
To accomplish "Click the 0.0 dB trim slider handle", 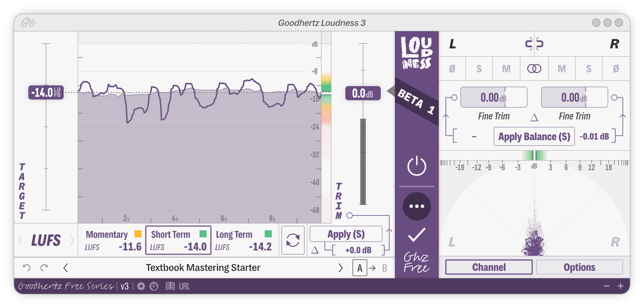I will pyautogui.click(x=363, y=93).
